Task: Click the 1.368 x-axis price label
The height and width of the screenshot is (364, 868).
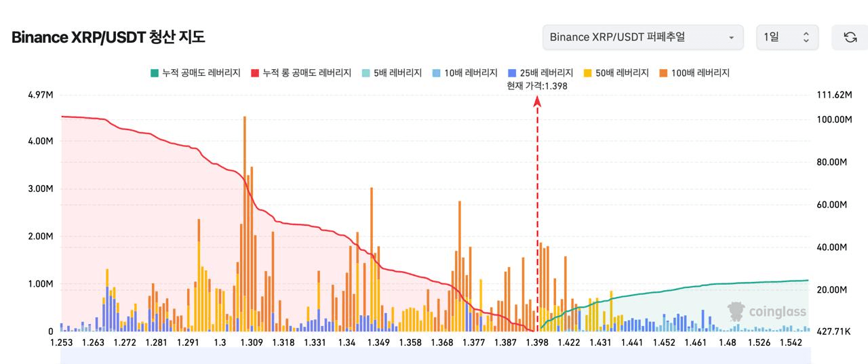Action: coord(441,343)
